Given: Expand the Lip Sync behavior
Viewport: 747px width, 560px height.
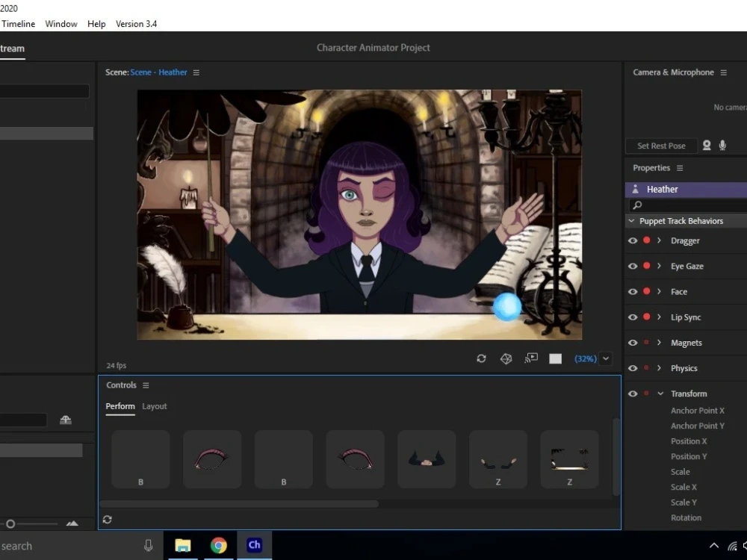Looking at the screenshot, I should point(660,317).
